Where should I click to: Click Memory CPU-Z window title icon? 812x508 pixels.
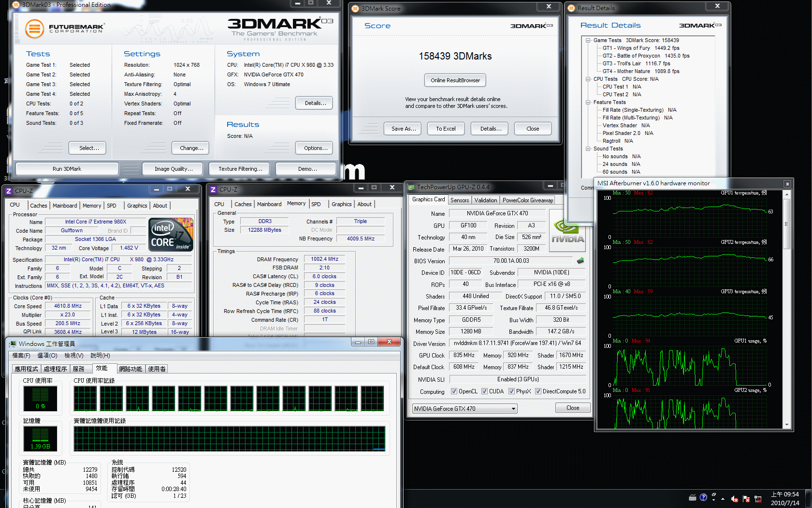pos(213,189)
